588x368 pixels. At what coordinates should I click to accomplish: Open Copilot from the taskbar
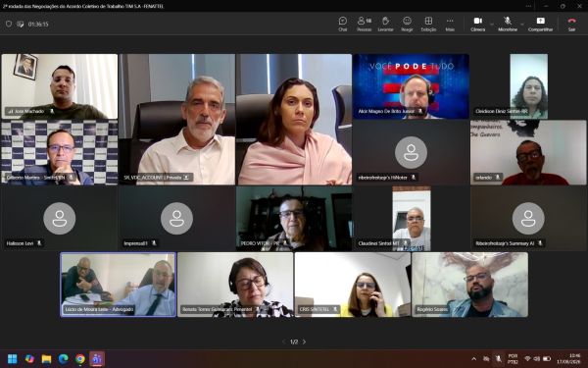(x=29, y=358)
